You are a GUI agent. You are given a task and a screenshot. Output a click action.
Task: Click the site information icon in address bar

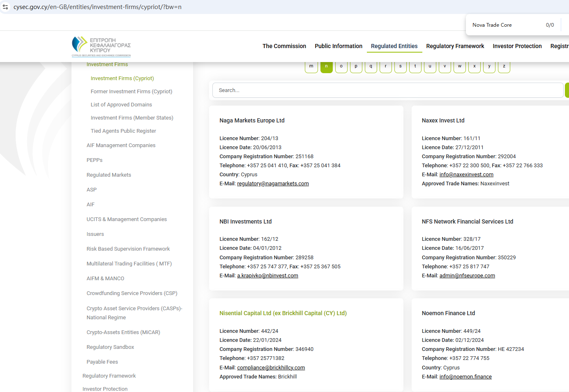(x=5, y=7)
